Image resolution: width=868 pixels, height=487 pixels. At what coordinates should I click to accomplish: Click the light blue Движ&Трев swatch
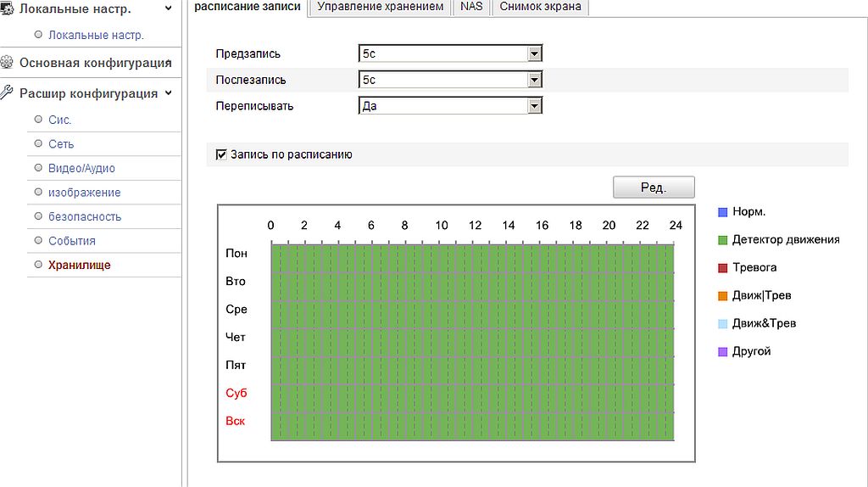[722, 323]
